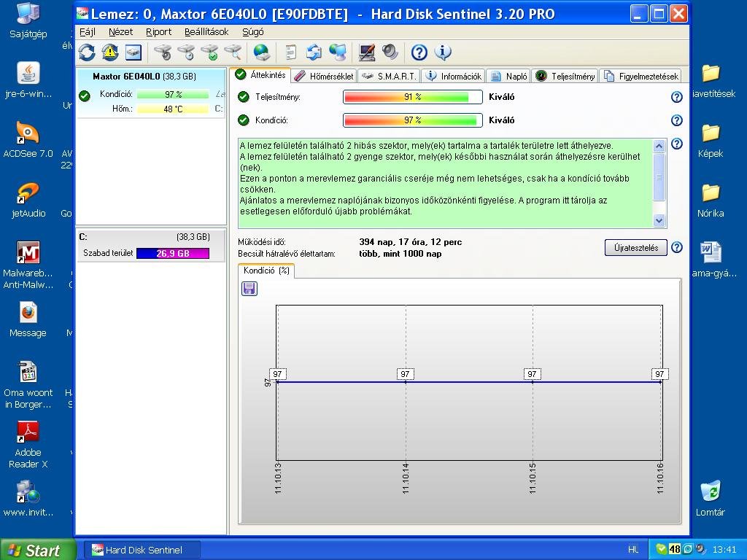Click the Windows Start button

tap(37, 551)
